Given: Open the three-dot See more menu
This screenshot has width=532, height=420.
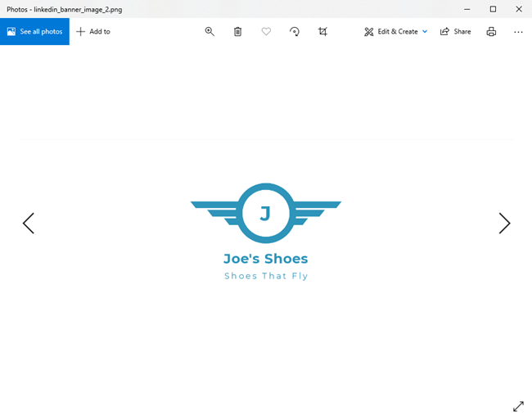Looking at the screenshot, I should pyautogui.click(x=518, y=32).
